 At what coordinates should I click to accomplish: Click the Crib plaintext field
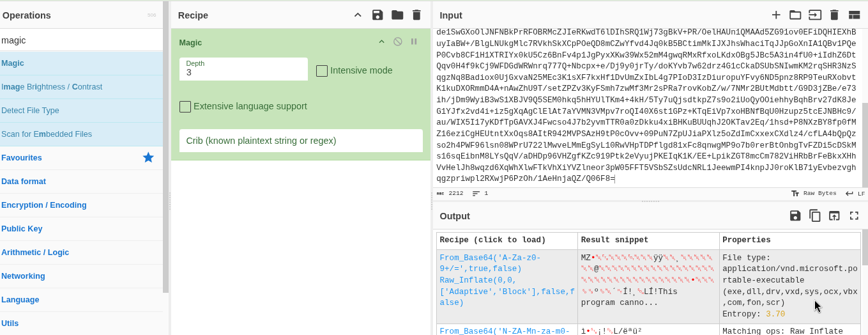(301, 141)
